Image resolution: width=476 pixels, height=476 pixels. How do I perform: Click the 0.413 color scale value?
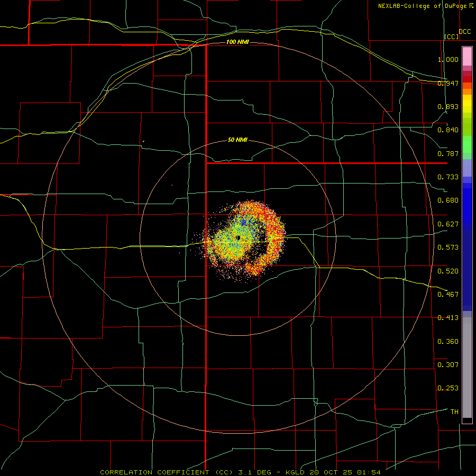pyautogui.click(x=448, y=318)
